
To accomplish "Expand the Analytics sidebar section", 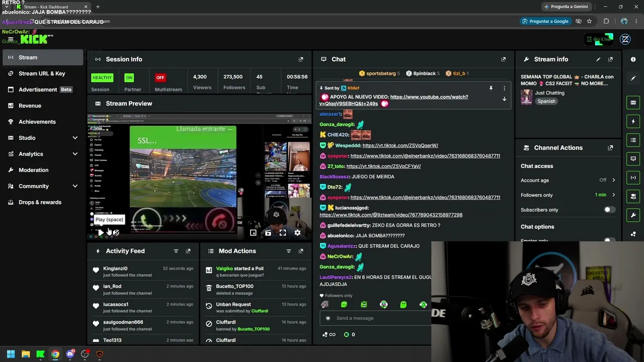I will 75,154.
